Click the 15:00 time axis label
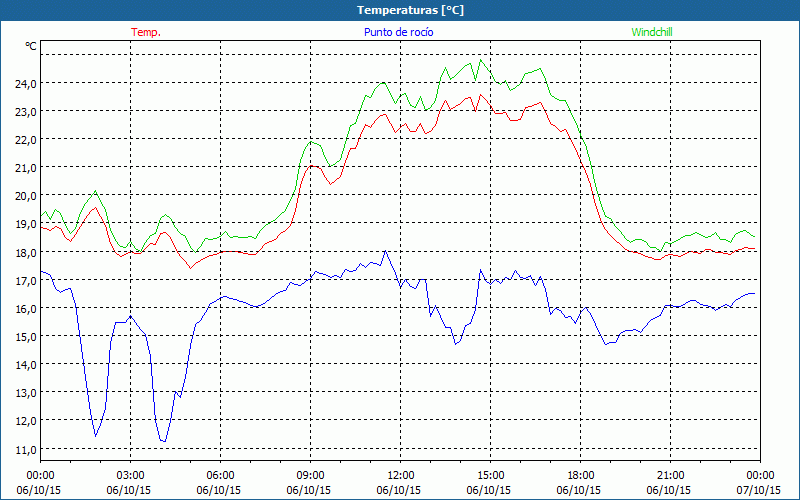Image resolution: width=800 pixels, height=500 pixels. [x=490, y=476]
